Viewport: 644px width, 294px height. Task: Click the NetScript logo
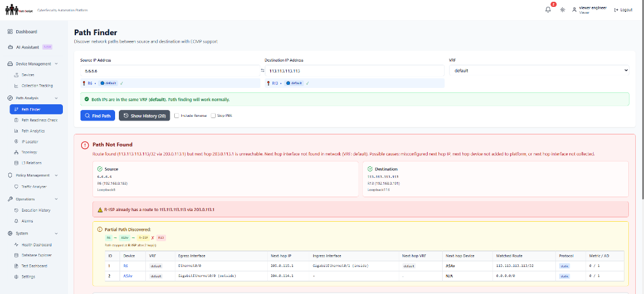click(x=19, y=10)
